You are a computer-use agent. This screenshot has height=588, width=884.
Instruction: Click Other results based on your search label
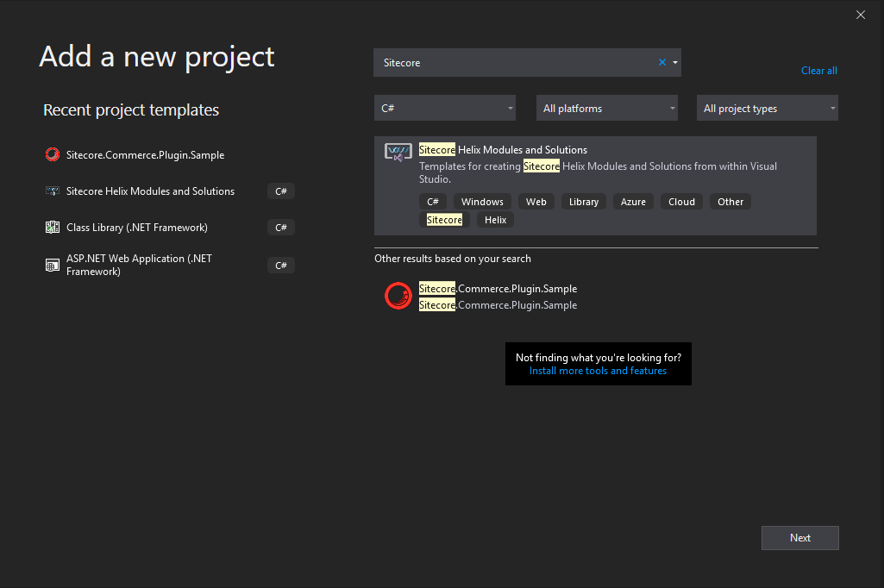click(x=453, y=258)
